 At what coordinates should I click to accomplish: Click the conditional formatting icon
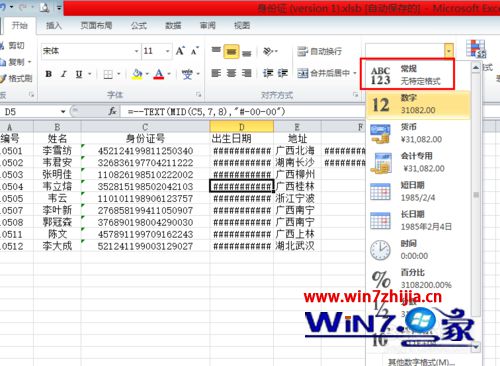pos(476,49)
